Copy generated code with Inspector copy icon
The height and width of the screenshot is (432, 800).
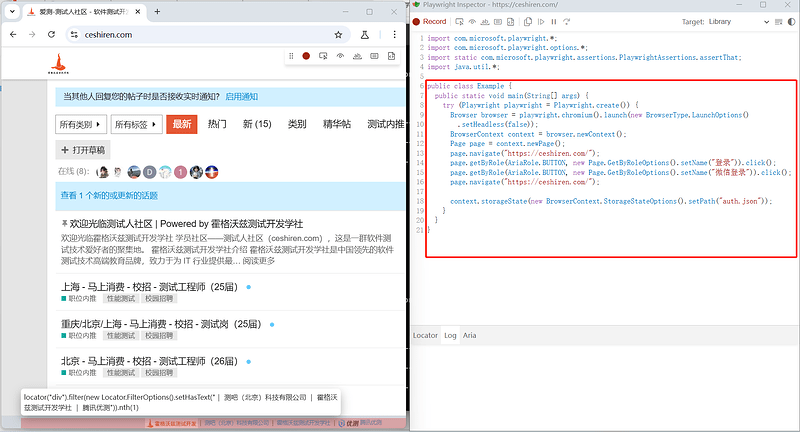pyautogui.click(x=528, y=21)
